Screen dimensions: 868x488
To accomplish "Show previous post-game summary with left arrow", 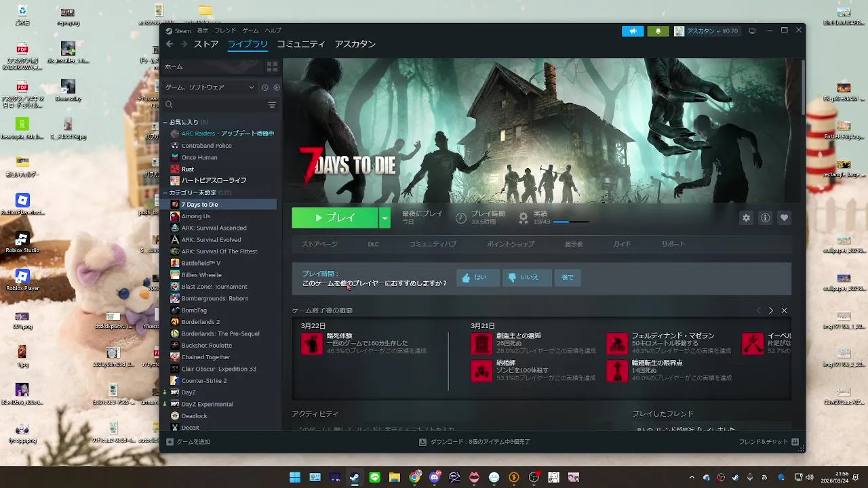I will pyautogui.click(x=759, y=310).
